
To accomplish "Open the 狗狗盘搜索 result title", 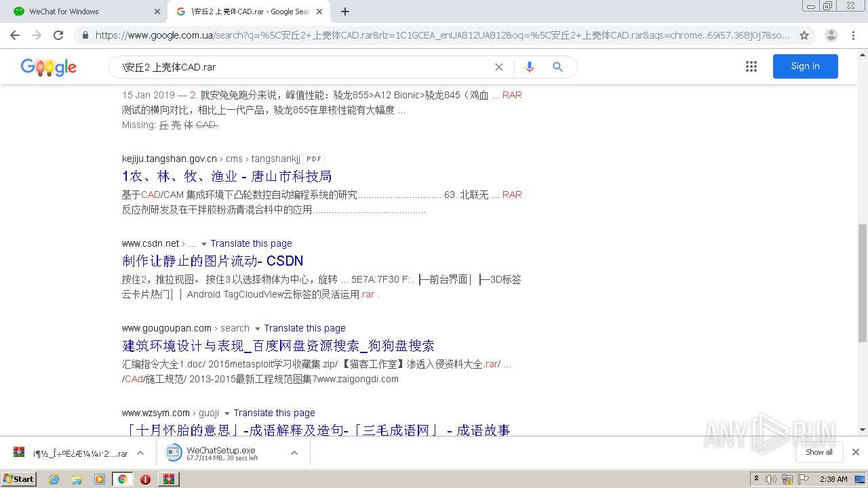I will pyautogui.click(x=279, y=346).
